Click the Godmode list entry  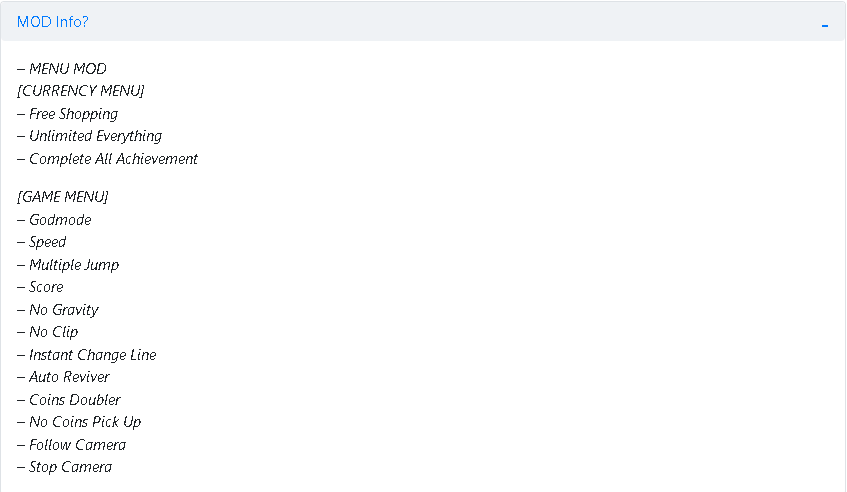(x=54, y=220)
